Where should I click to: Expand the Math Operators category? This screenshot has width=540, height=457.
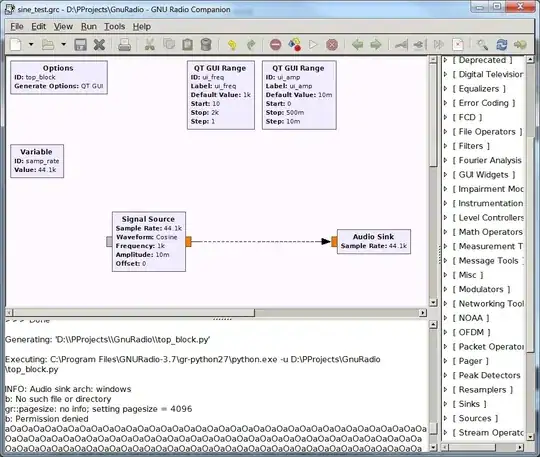445,232
